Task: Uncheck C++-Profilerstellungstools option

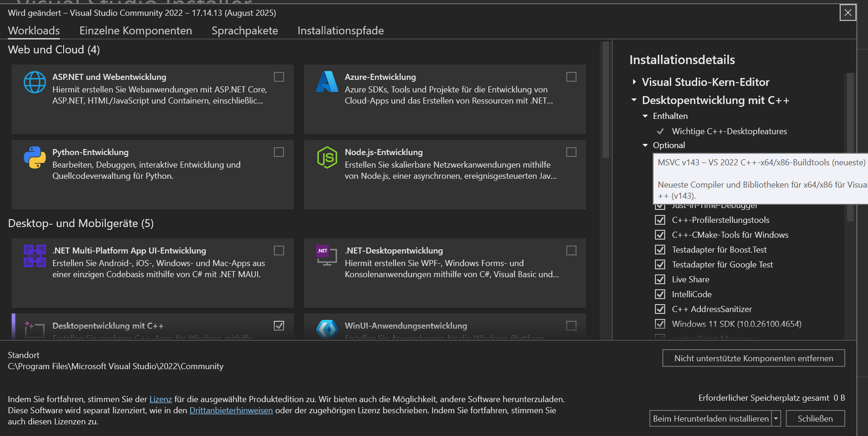Action: coord(660,220)
